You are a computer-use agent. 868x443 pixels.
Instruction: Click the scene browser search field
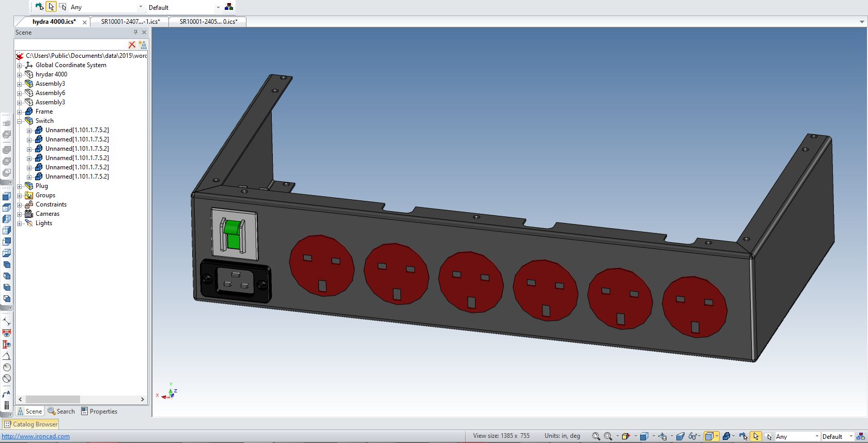(x=71, y=45)
